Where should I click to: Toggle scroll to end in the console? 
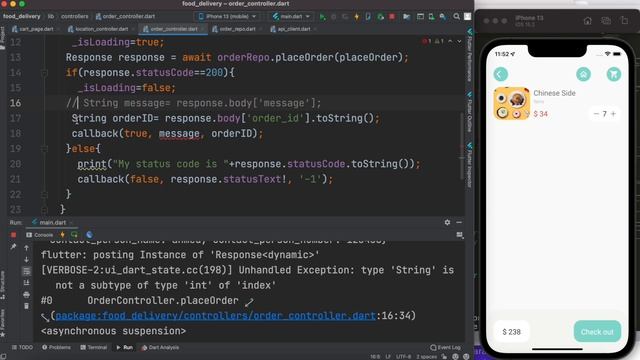point(27,283)
